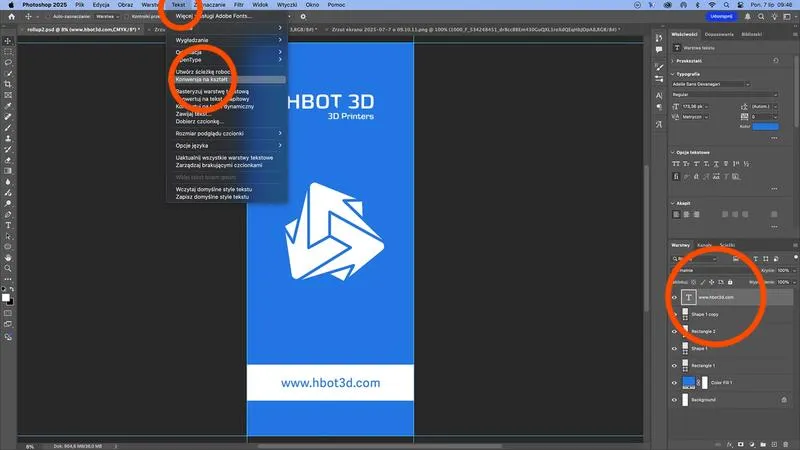Hide the Rectangle 1 layer
Viewport: 800px width, 450px height.
674,366
